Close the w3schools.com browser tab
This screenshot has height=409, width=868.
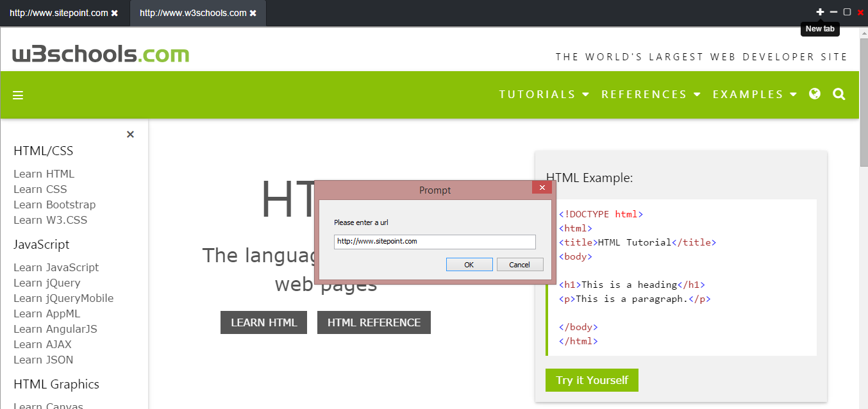pyautogui.click(x=253, y=12)
